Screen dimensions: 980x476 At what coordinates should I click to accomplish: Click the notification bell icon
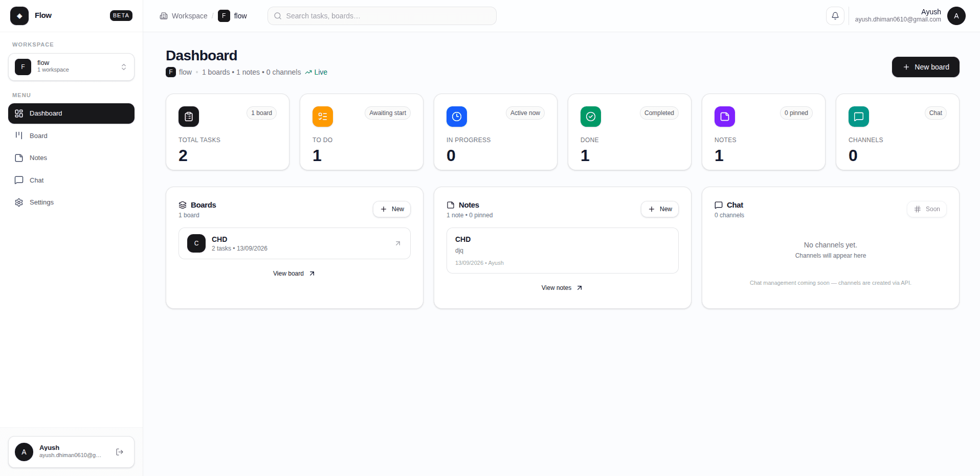pyautogui.click(x=835, y=16)
